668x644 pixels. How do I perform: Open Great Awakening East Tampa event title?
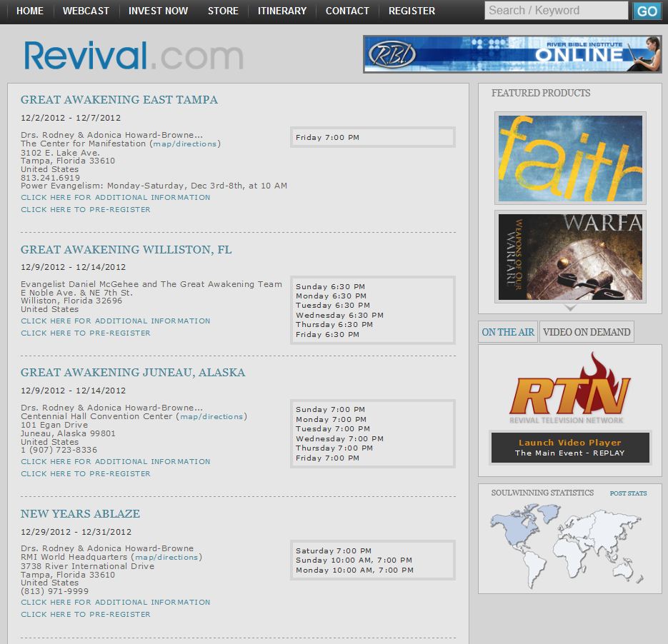[119, 100]
